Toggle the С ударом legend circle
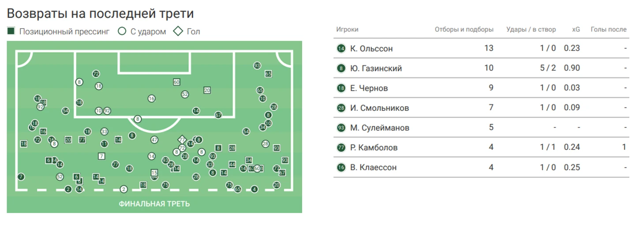 point(122,31)
